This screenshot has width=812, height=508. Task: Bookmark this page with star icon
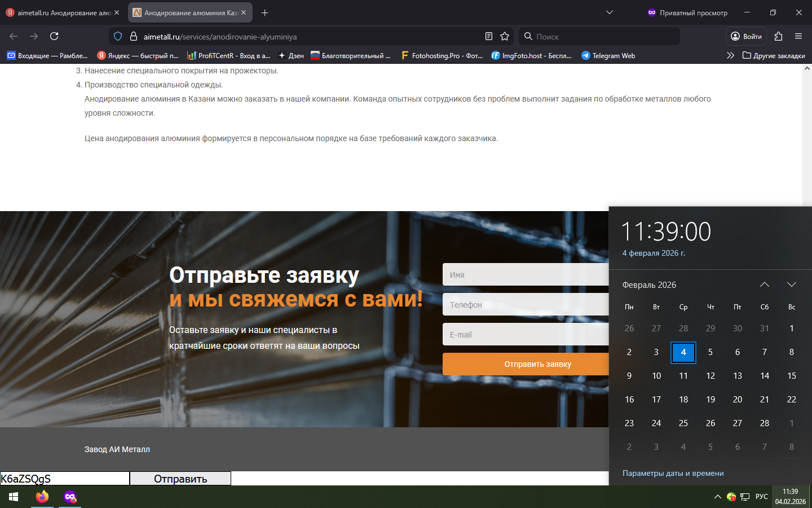(505, 36)
